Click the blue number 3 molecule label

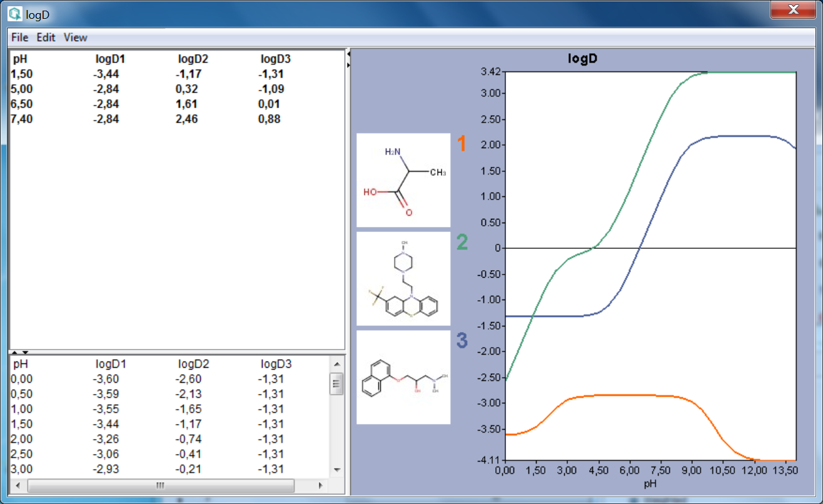click(462, 341)
